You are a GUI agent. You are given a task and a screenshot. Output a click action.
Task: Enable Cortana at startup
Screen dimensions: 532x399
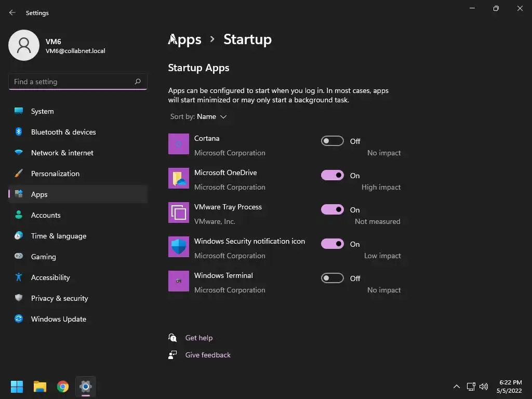pyautogui.click(x=332, y=141)
